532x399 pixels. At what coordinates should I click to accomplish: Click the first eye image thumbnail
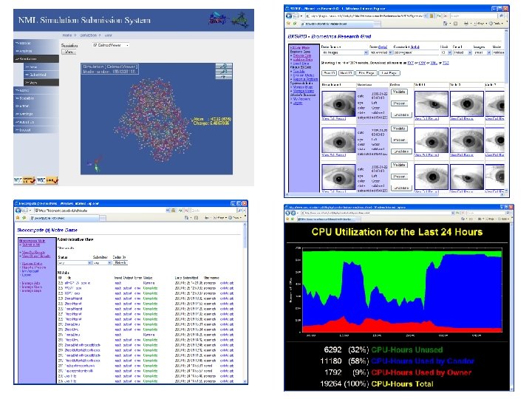338,104
